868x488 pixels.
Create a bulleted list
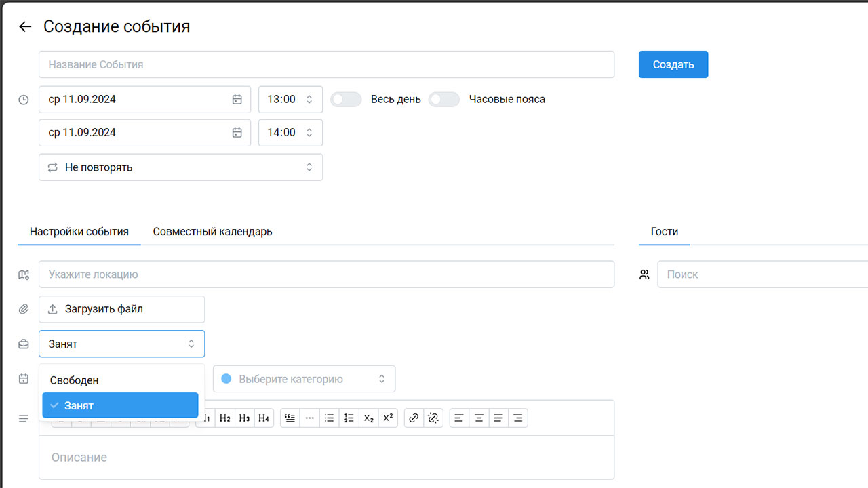[x=330, y=418]
